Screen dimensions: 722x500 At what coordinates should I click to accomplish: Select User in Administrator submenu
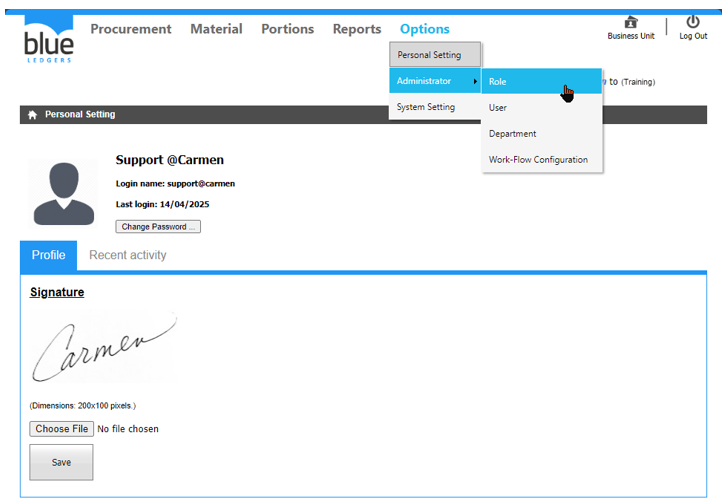(x=498, y=108)
